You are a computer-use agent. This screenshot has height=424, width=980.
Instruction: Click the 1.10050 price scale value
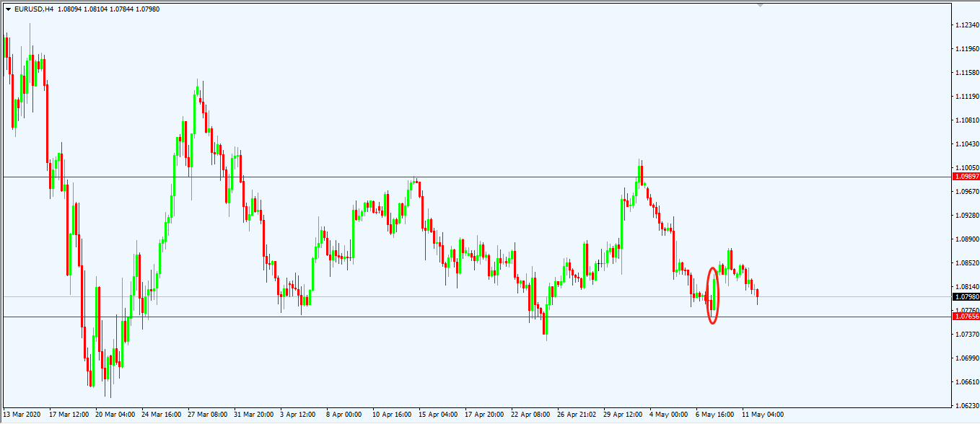966,168
